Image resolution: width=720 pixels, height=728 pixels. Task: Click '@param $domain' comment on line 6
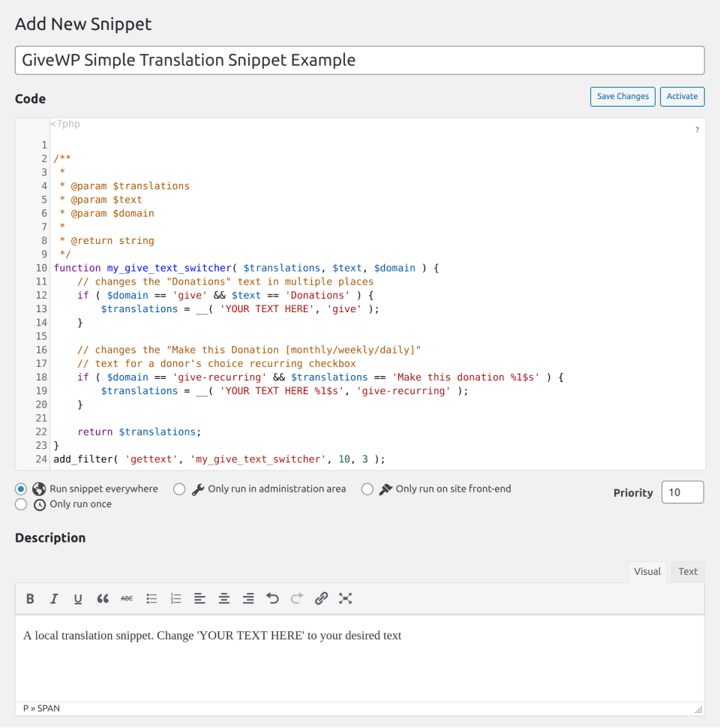click(112, 214)
